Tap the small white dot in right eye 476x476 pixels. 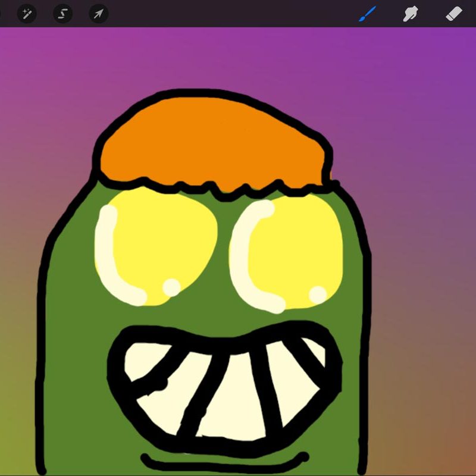point(318,294)
